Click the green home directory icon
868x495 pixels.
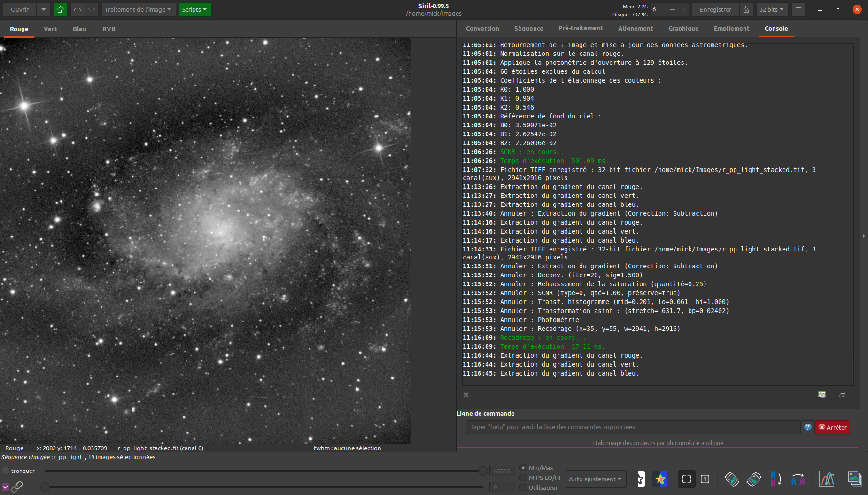pyautogui.click(x=61, y=9)
